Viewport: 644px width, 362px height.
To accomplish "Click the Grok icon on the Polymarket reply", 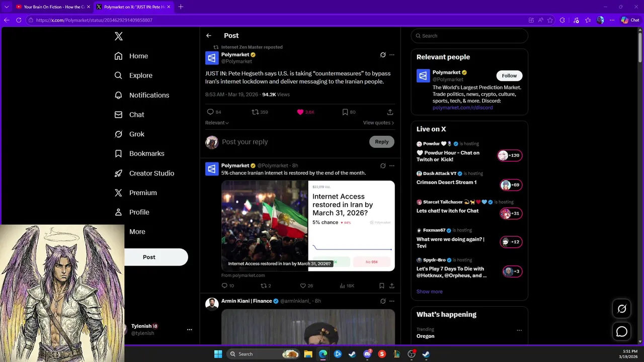I will (383, 165).
